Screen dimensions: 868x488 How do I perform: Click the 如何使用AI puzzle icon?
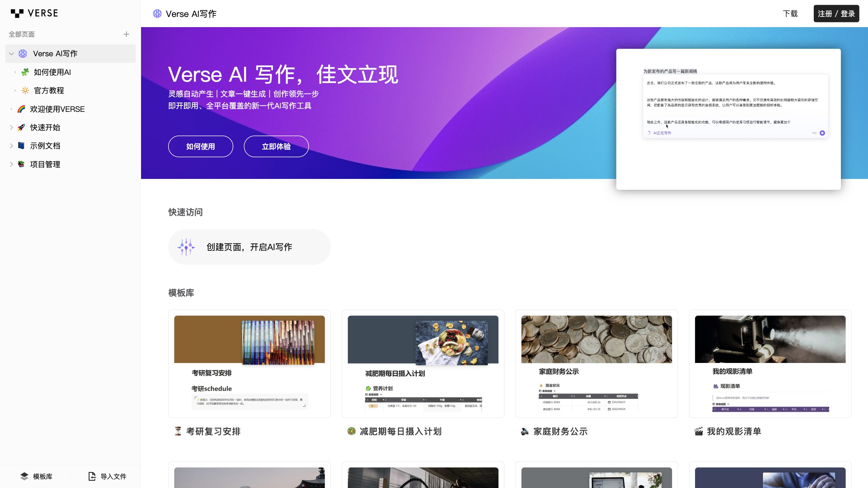pos(25,72)
